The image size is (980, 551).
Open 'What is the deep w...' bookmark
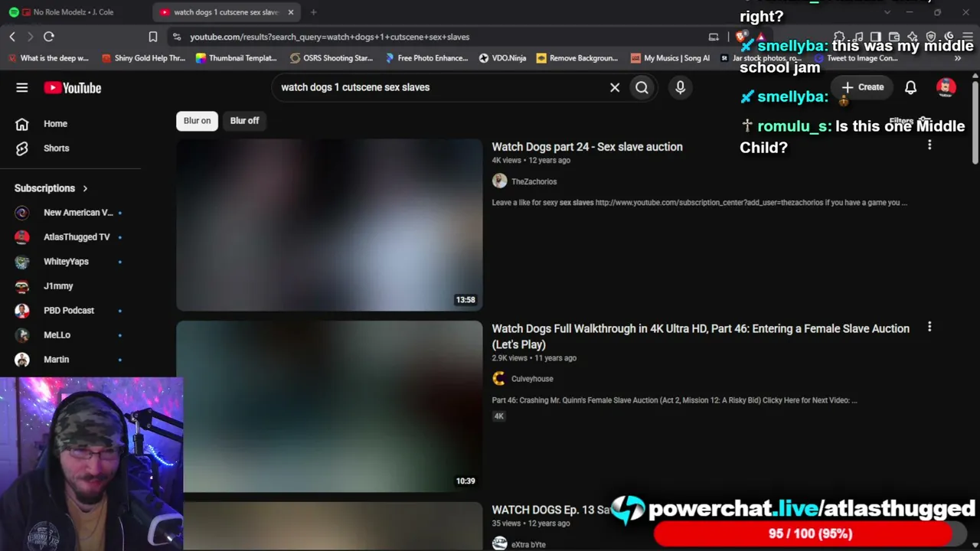(x=48, y=58)
